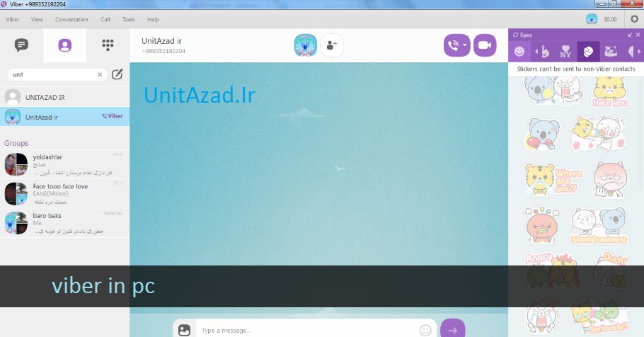Select the UNITAZAD IR contact row

pyautogui.click(x=65, y=98)
